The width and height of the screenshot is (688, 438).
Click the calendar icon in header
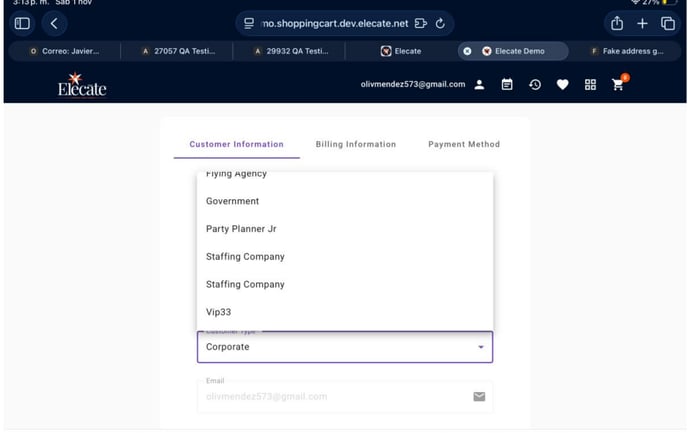(x=507, y=85)
